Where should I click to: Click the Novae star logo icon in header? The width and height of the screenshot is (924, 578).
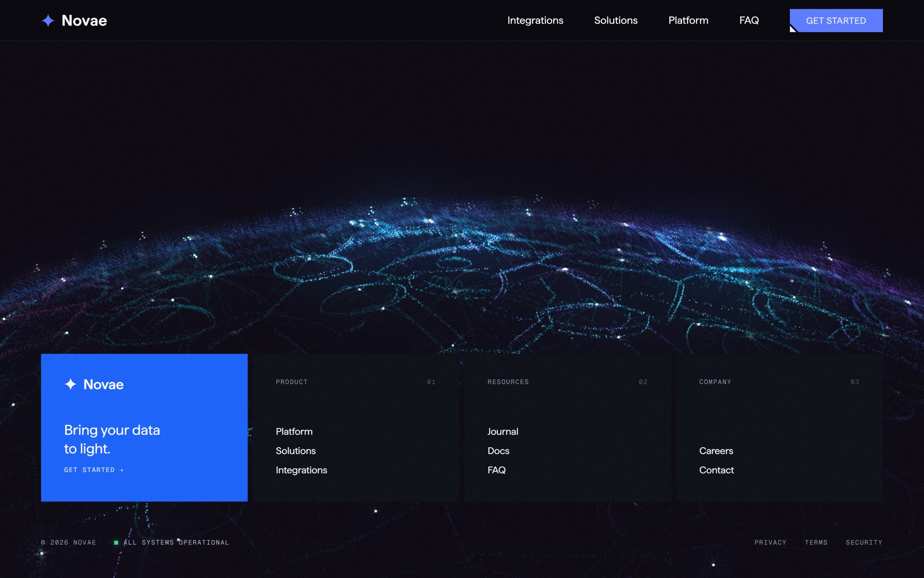48,20
